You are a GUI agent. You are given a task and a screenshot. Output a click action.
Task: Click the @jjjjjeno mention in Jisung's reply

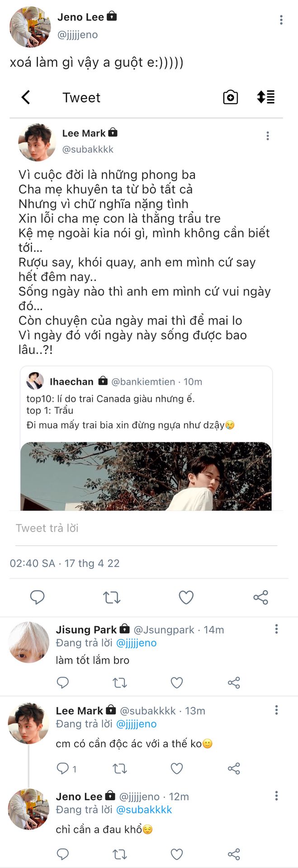pos(136,643)
